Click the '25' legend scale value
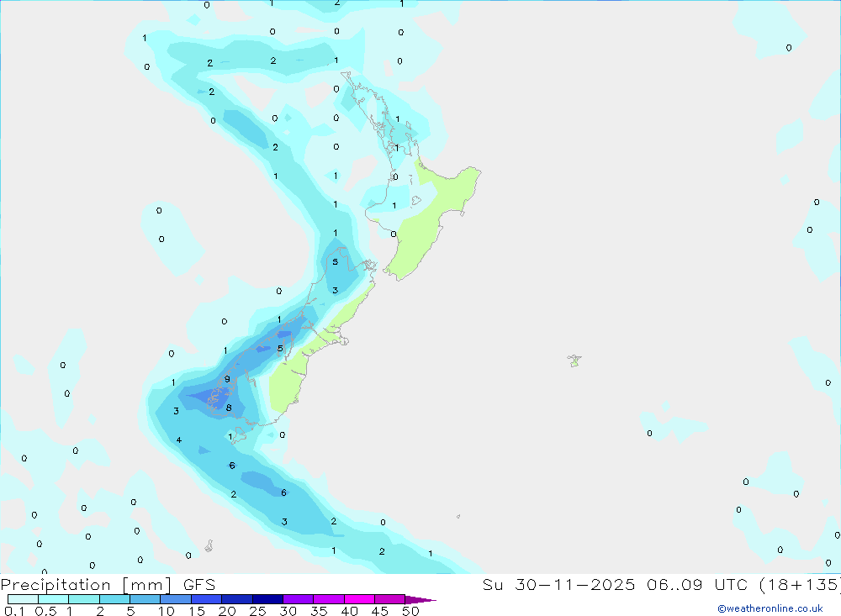 257,611
